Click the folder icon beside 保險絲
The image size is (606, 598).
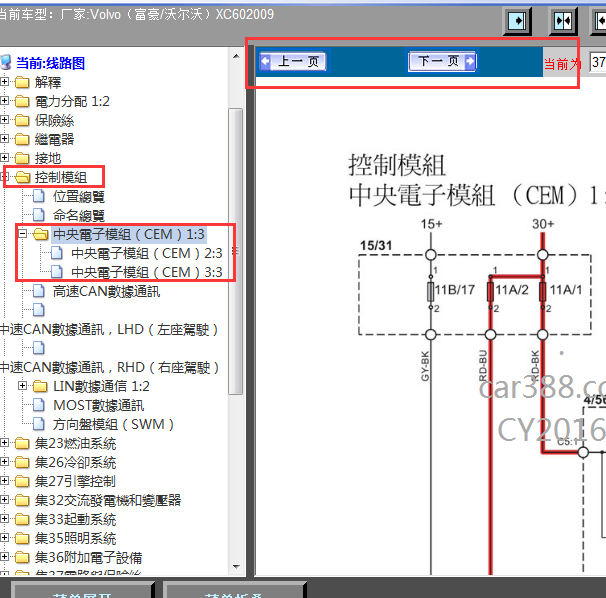[22, 120]
